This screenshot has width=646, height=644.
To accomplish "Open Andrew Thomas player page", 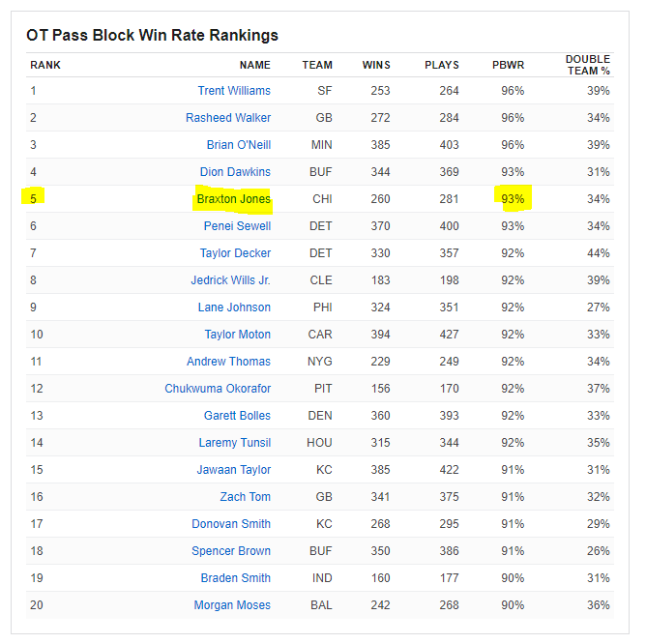I will (228, 362).
